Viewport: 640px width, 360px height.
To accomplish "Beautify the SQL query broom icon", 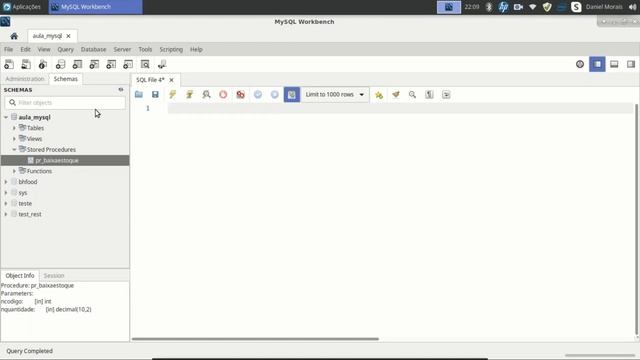I will pos(396,95).
